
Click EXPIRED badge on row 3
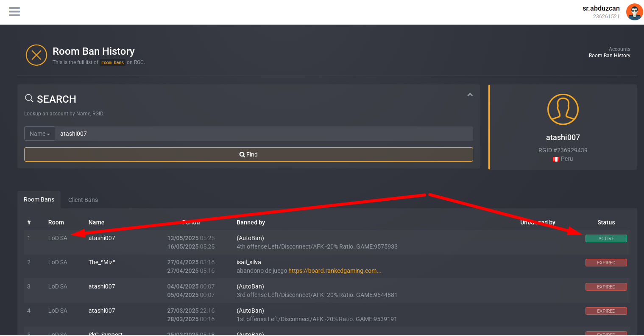606,287
